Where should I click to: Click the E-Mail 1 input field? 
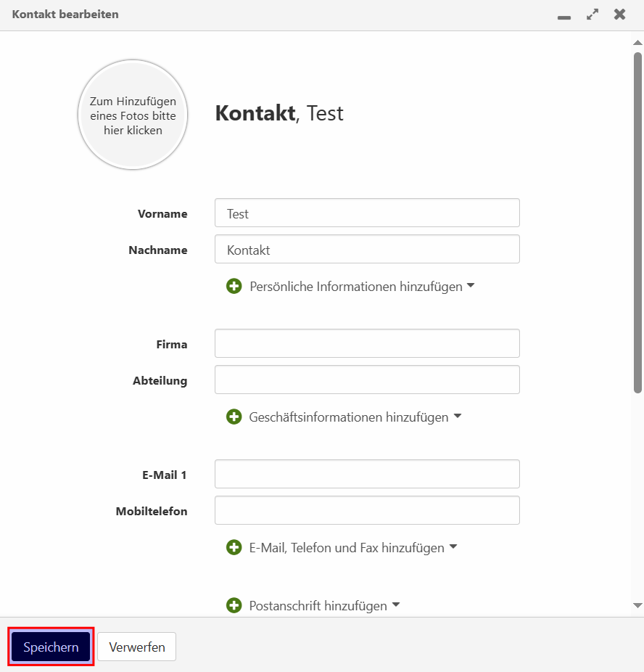pos(366,474)
